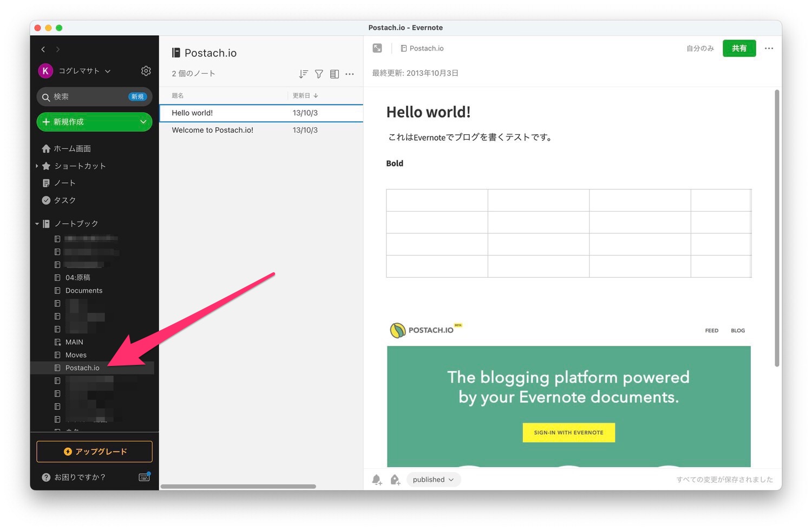The image size is (812, 530).
Task: Click the Postach.io notebook breadcrumb in note header
Action: point(422,48)
